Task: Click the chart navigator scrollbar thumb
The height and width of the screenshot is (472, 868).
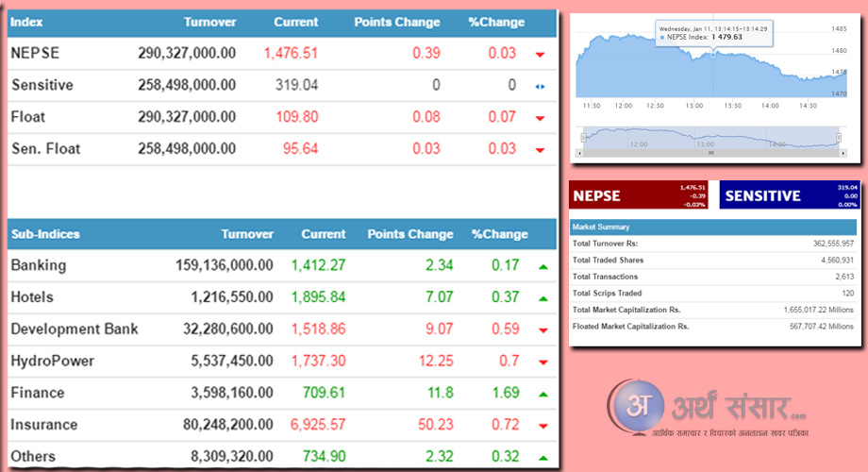Action: tap(711, 153)
